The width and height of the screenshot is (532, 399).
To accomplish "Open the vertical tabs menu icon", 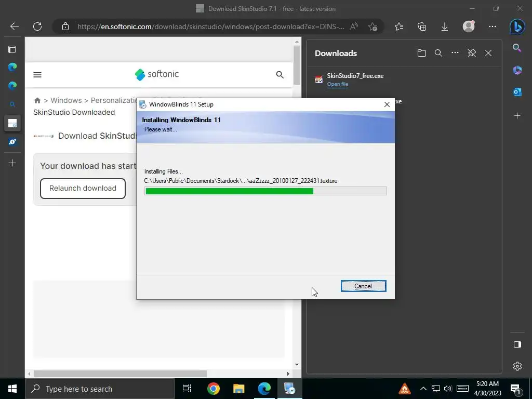I will point(12,49).
